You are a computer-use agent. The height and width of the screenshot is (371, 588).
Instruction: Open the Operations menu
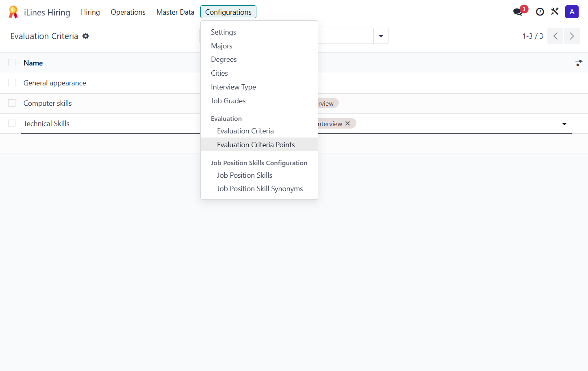128,12
